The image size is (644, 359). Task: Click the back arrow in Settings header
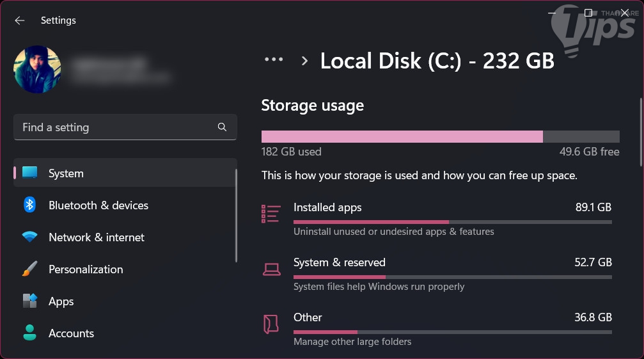[x=20, y=20]
